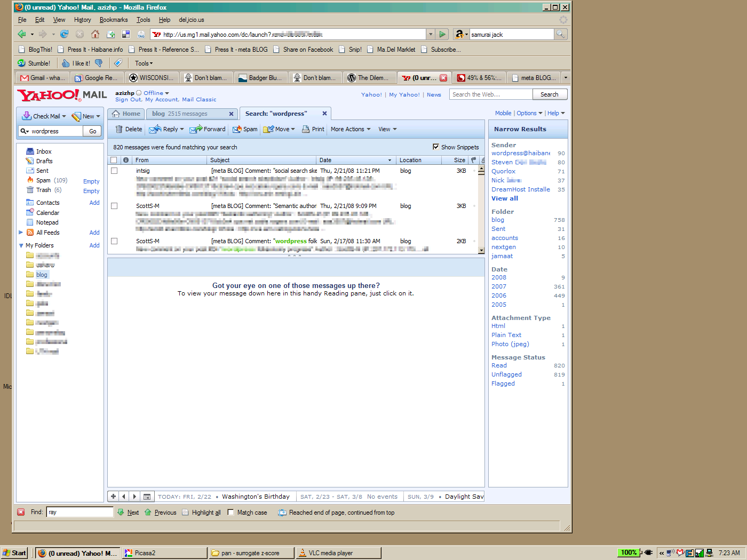Open the Options dropdown
747x560 pixels.
coord(529,113)
